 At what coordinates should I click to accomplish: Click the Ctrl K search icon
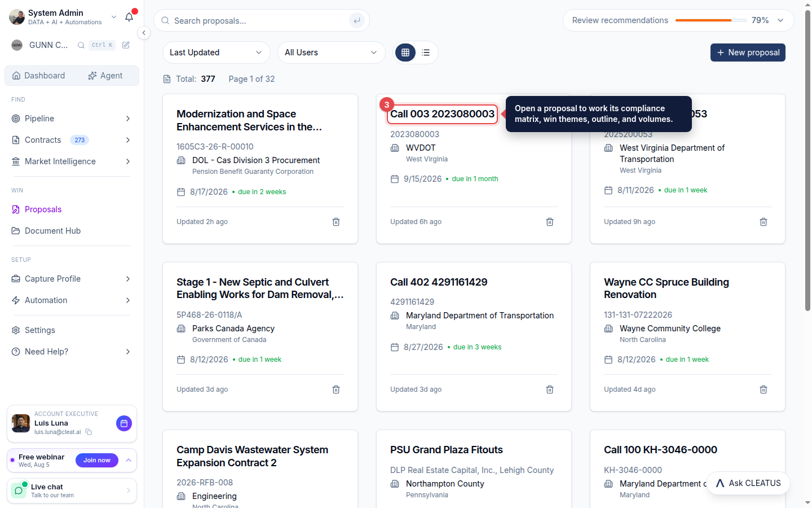81,45
